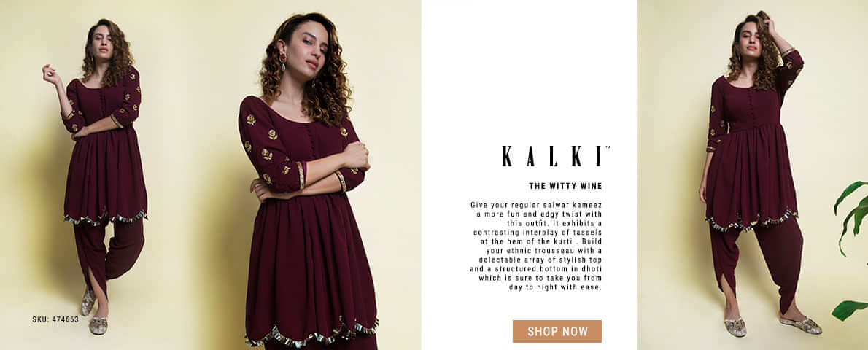Click gold-trimmed sleeve cuff on center model

click(x=301, y=175)
